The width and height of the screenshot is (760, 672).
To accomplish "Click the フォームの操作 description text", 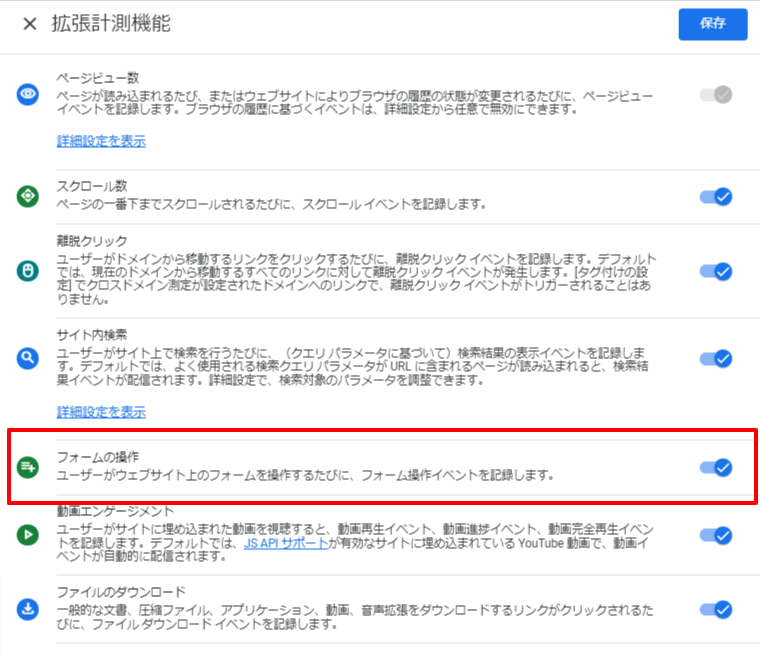I will pyautogui.click(x=305, y=475).
